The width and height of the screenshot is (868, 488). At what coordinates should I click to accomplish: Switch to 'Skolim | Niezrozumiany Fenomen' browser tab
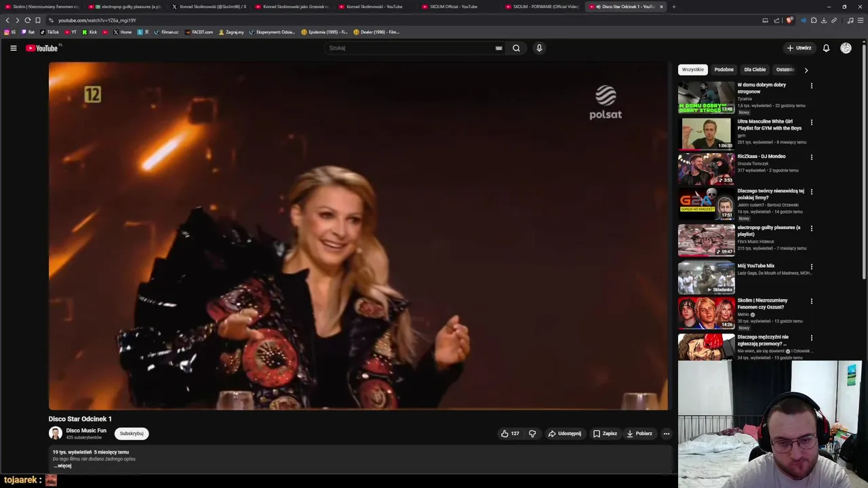pyautogui.click(x=42, y=7)
